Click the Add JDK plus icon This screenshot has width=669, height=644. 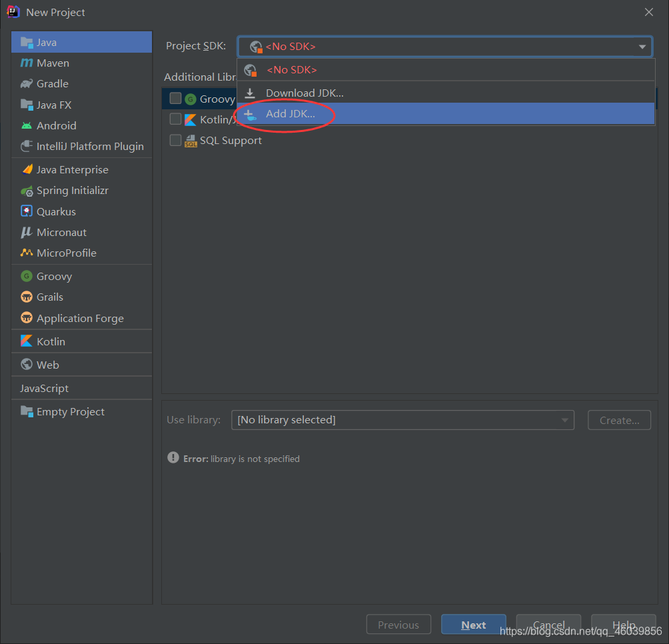(x=250, y=114)
